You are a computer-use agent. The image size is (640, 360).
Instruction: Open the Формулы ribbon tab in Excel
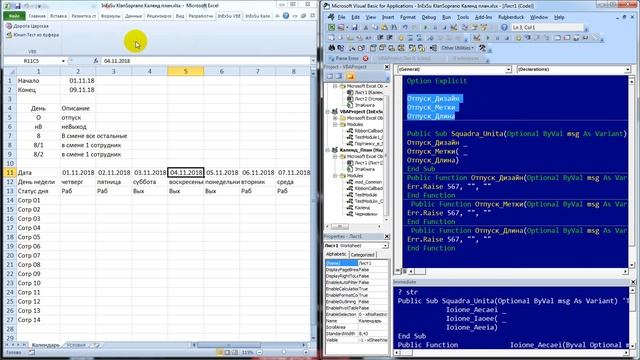[110, 16]
